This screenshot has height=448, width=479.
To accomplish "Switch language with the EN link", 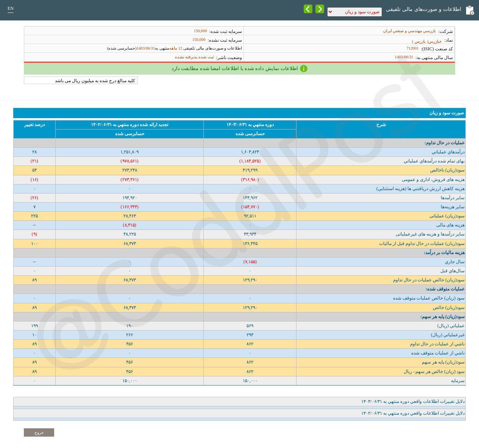I will [11, 8].
